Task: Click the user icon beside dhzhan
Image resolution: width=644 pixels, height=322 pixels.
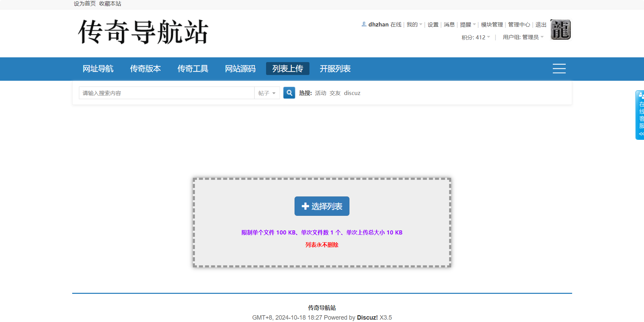Action: coord(364,24)
